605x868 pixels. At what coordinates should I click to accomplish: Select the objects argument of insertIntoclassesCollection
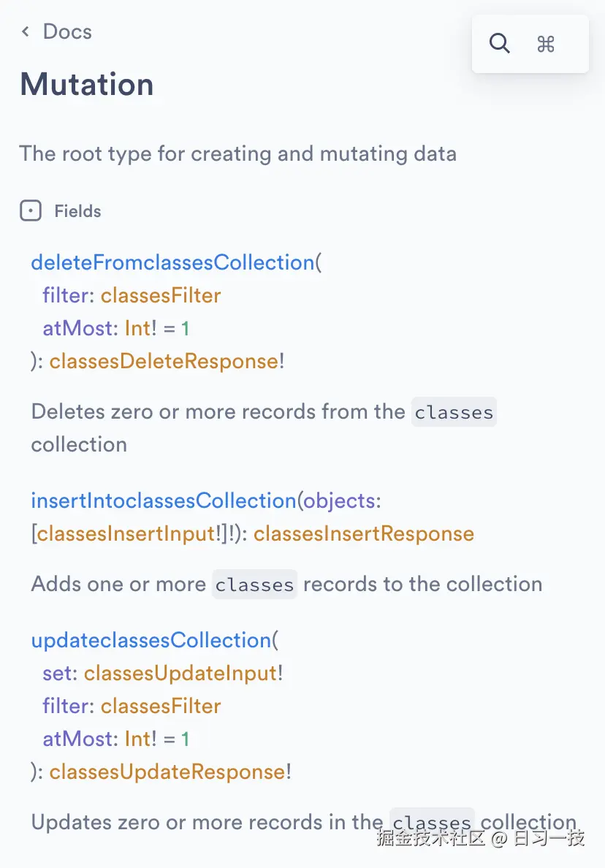(x=338, y=500)
